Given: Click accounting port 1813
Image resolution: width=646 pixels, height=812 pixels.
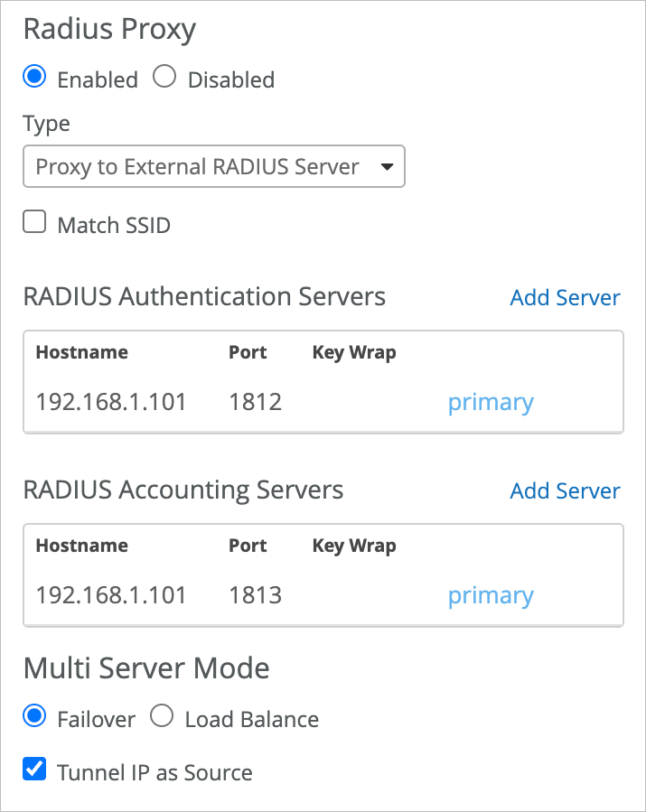Looking at the screenshot, I should tap(256, 595).
